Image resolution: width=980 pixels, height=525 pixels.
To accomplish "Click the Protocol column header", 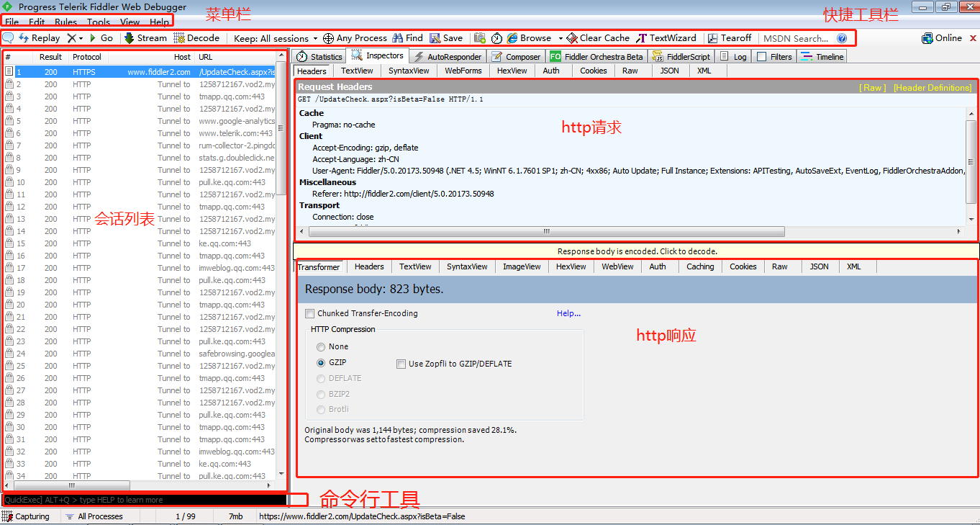I will tap(87, 57).
